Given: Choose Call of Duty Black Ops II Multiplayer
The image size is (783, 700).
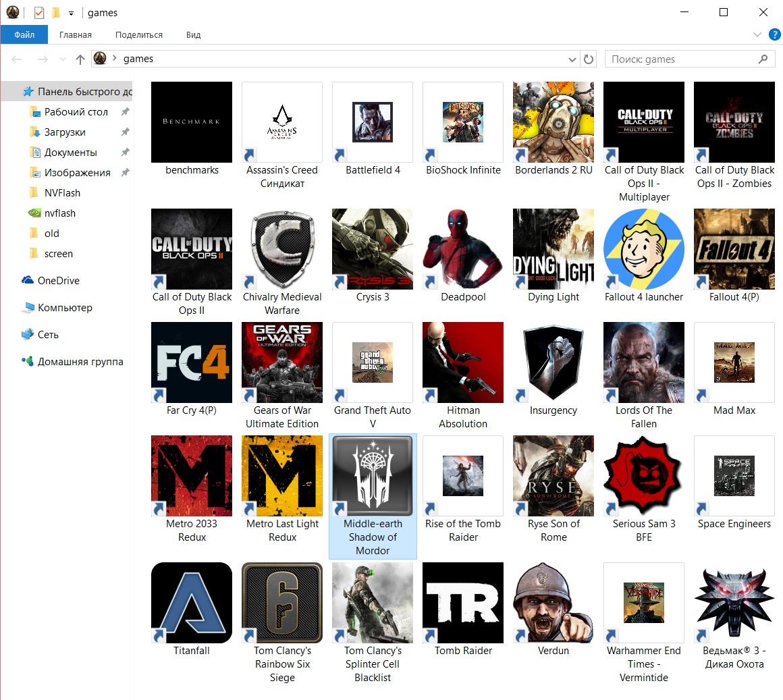Looking at the screenshot, I should (x=644, y=122).
